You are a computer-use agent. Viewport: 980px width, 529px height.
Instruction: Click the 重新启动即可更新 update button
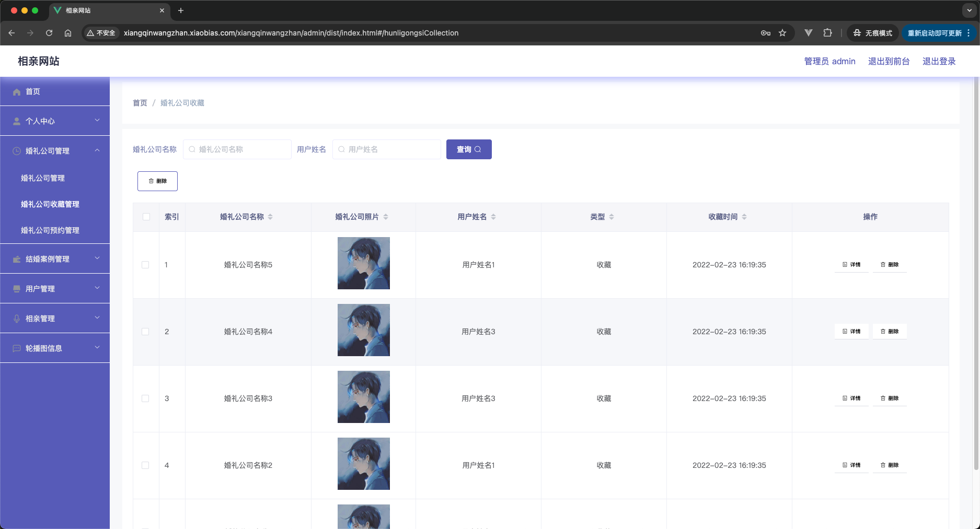tap(938, 33)
